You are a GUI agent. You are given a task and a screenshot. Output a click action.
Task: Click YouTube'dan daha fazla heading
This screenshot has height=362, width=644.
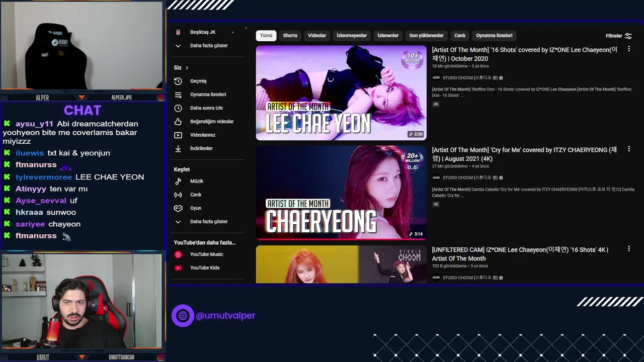click(x=205, y=243)
